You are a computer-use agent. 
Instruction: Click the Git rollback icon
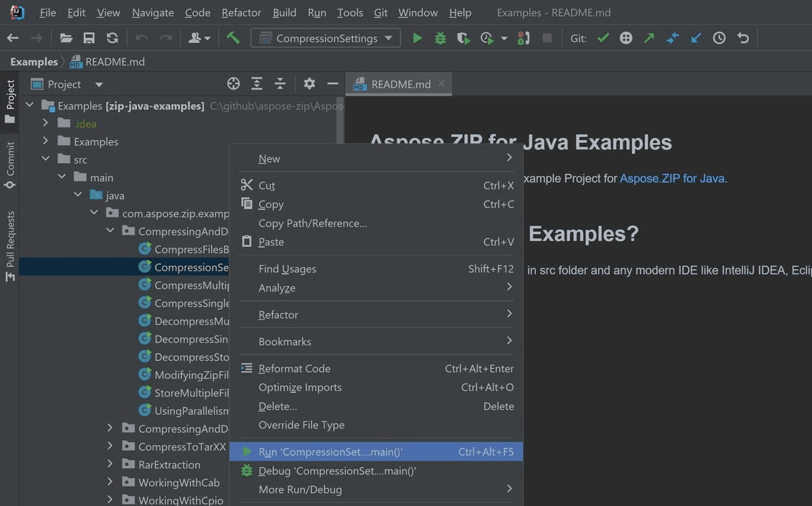pyautogui.click(x=743, y=38)
